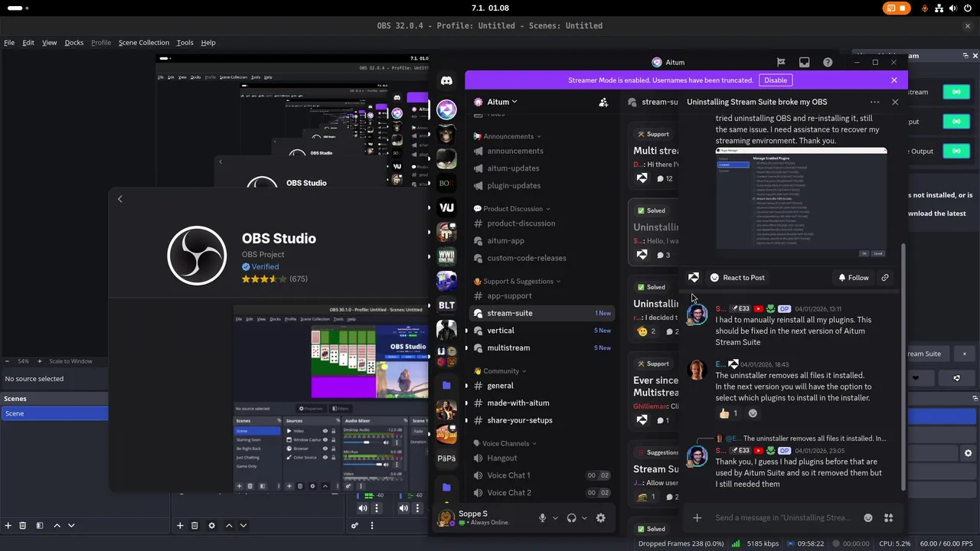Click the message input field in thread
The width and height of the screenshot is (980, 551).
pos(782,518)
